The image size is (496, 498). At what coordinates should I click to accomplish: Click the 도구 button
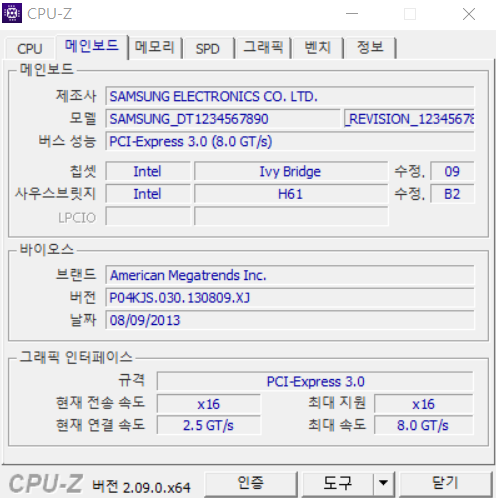click(x=338, y=483)
